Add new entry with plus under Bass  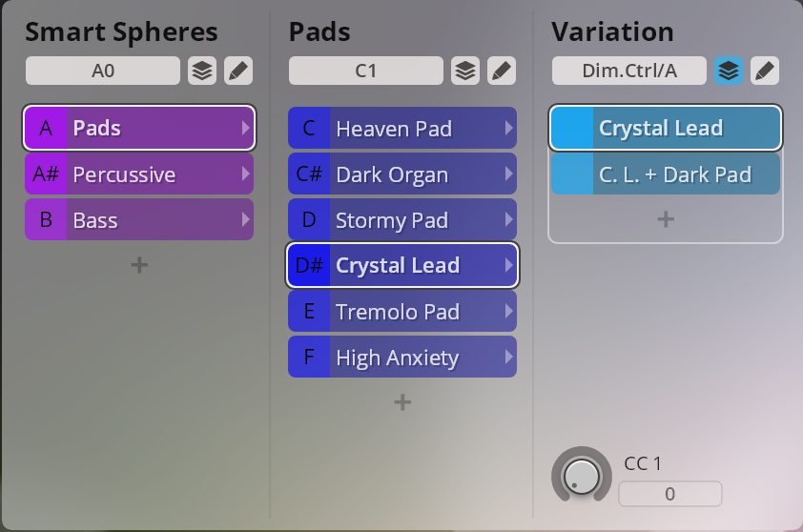(x=139, y=265)
